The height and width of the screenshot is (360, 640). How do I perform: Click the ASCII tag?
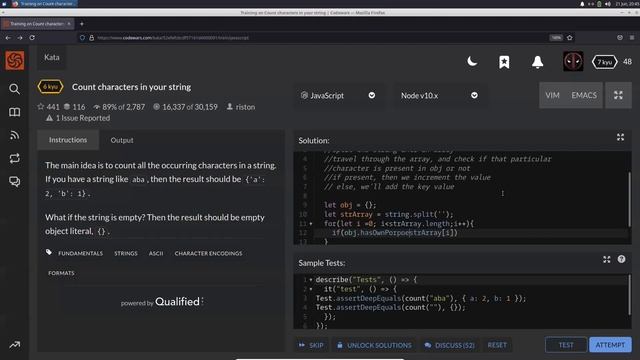(x=156, y=253)
